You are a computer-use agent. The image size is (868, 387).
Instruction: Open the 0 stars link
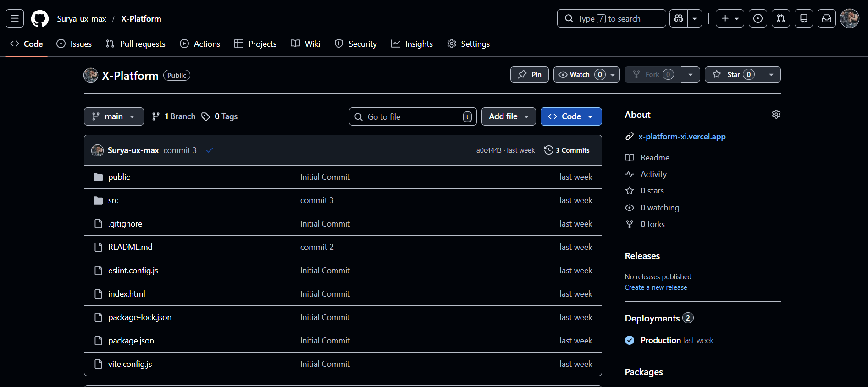(644, 191)
